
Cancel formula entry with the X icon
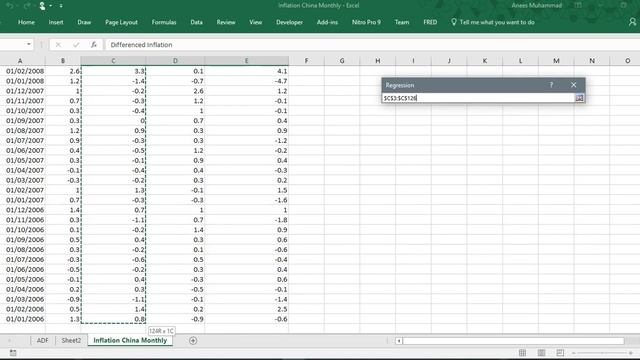58,44
